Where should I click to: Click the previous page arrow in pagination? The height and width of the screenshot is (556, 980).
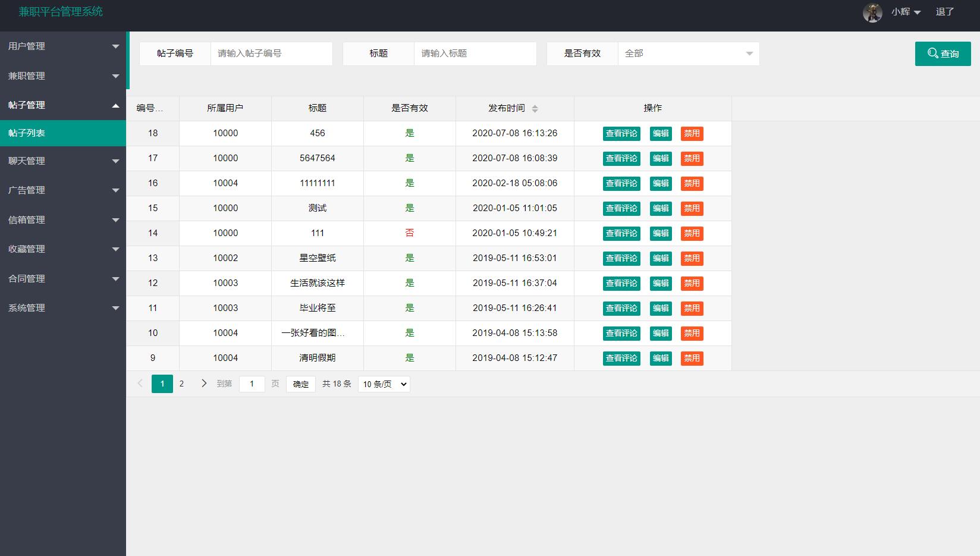click(140, 384)
